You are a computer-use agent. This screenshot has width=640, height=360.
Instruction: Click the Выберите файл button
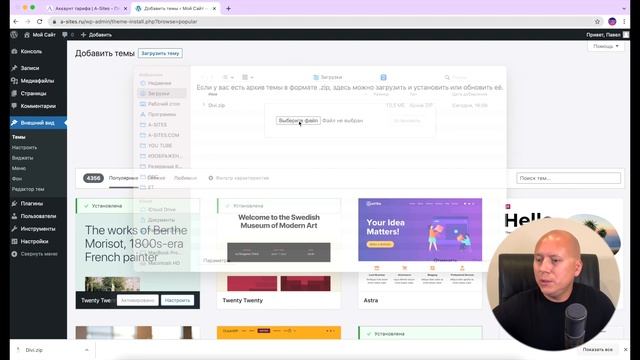point(298,120)
